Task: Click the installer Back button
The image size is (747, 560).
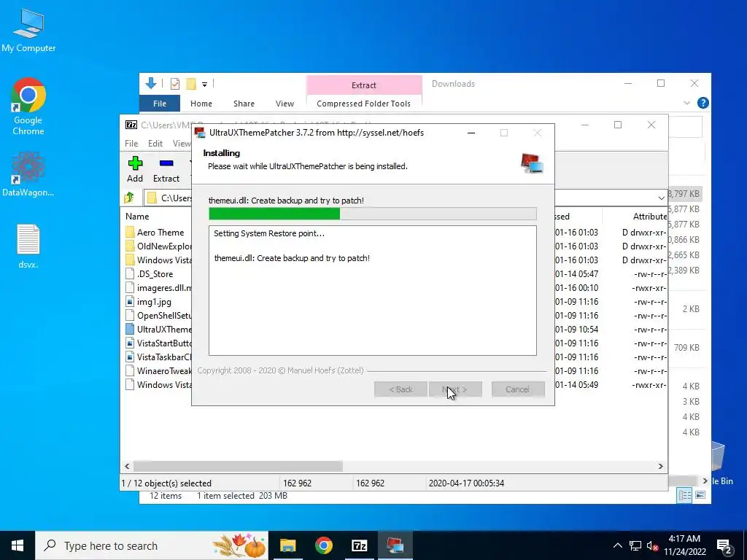Action: [x=400, y=389]
